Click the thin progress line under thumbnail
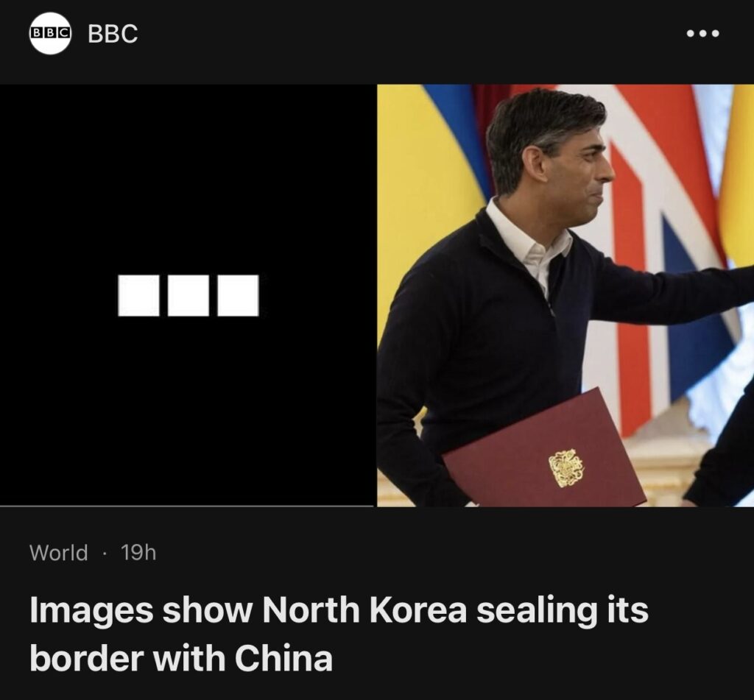 pyautogui.click(x=186, y=506)
